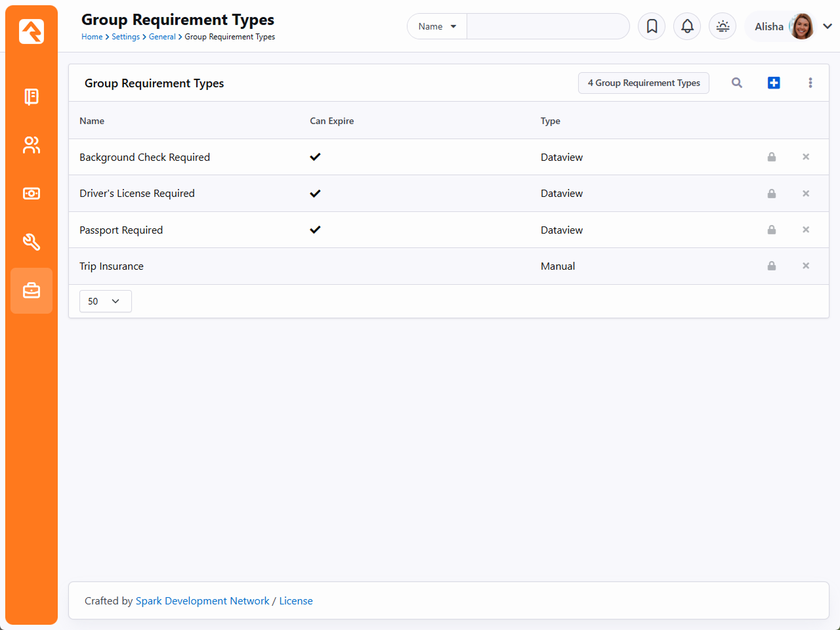This screenshot has height=630, width=840.
Task: Open the Finance sidebar section
Action: 31,194
